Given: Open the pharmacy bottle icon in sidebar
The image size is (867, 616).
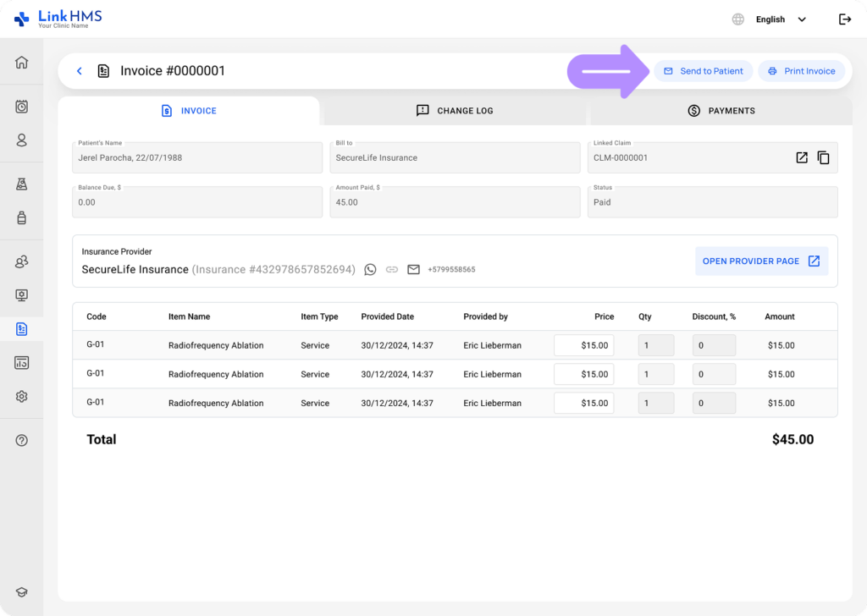Looking at the screenshot, I should [21, 217].
